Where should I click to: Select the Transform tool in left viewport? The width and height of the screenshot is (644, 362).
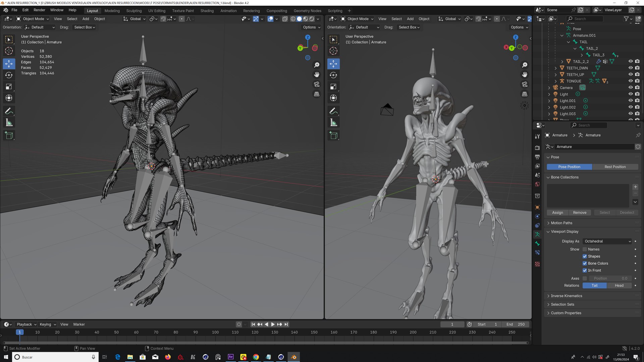[x=9, y=98]
